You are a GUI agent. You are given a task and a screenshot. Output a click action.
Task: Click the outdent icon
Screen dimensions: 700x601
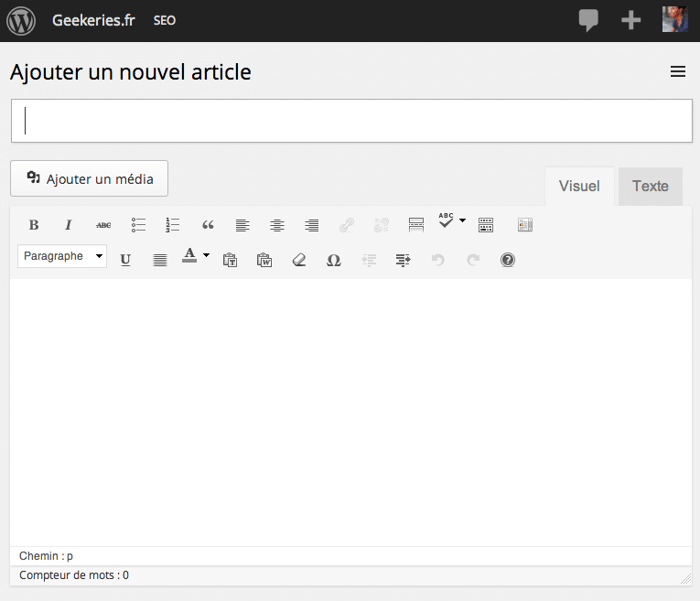coord(369,260)
